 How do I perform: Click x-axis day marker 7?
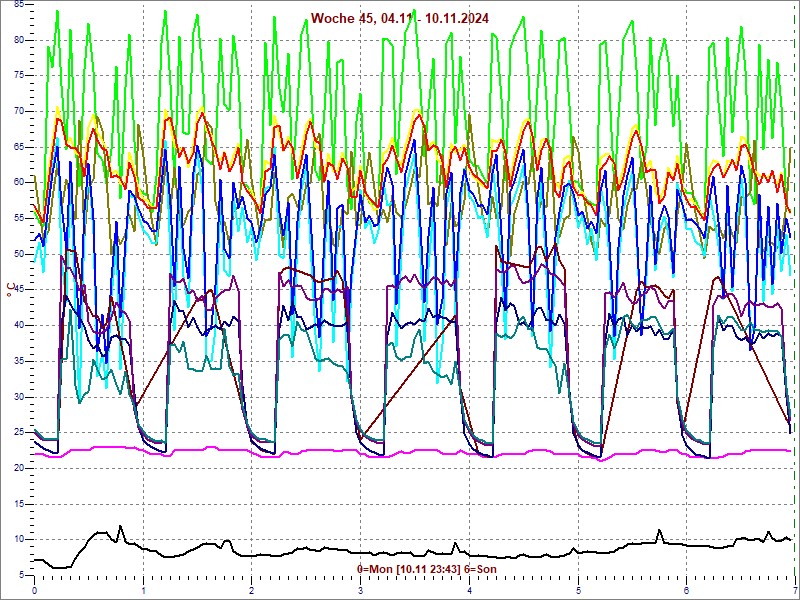[x=794, y=591]
